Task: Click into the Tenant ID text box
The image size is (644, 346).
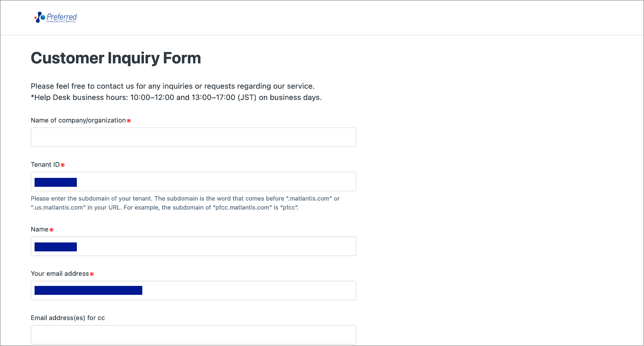Action: pos(215,182)
